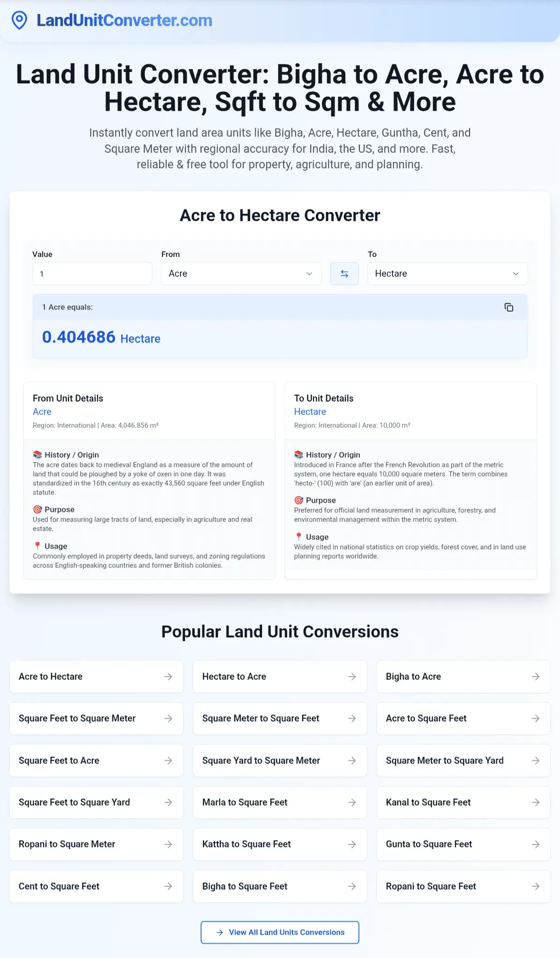Viewport: 560px width, 958px height.
Task: Open Acre to Hectare conversion card
Action: click(96, 676)
